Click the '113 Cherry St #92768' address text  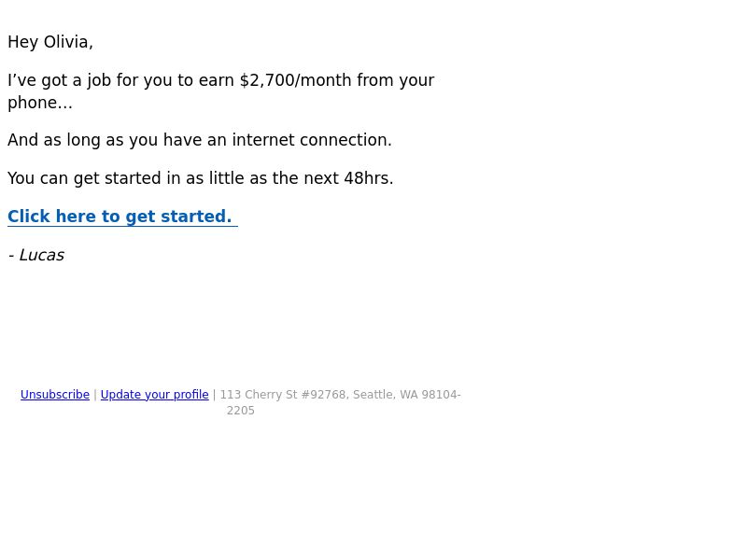point(283,395)
